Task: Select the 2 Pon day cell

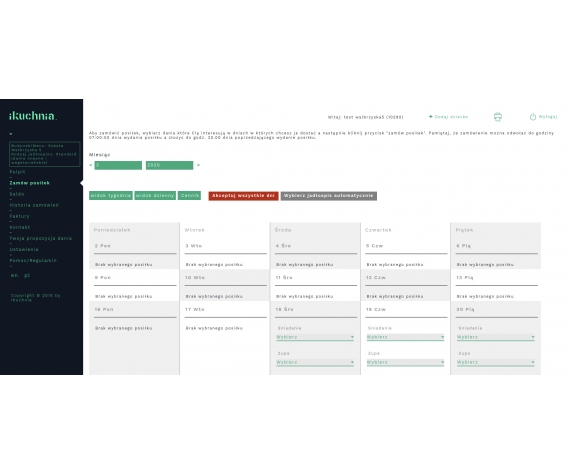Action: [x=134, y=246]
